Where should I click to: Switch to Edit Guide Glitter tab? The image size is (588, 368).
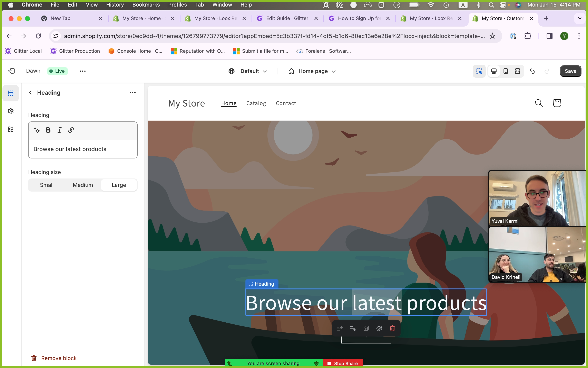[287, 18]
